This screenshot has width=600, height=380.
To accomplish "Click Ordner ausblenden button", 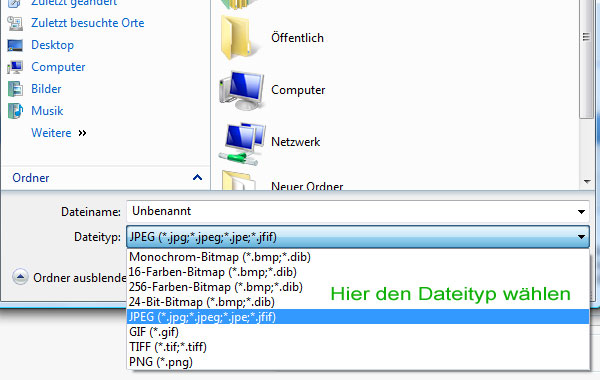I will coord(69,277).
